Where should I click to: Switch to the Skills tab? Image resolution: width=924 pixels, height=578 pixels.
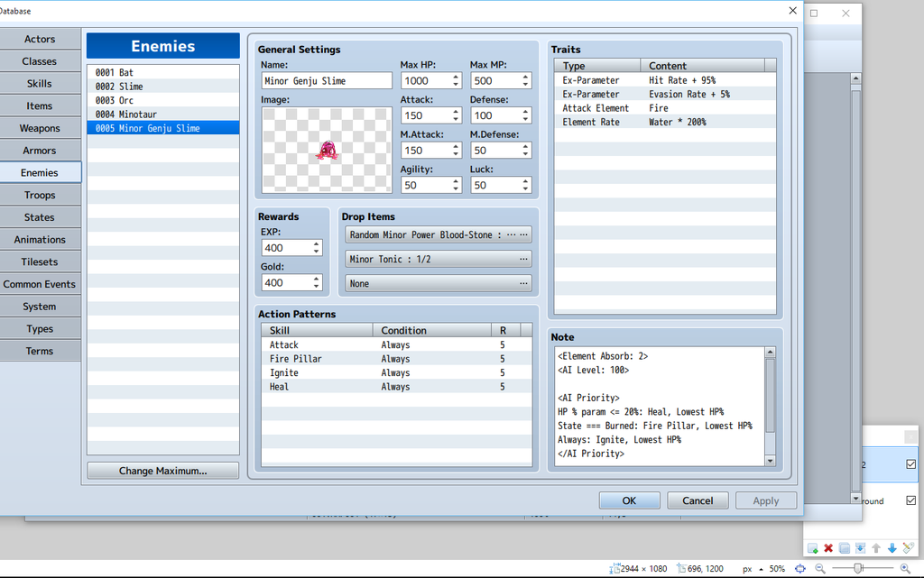(x=40, y=84)
